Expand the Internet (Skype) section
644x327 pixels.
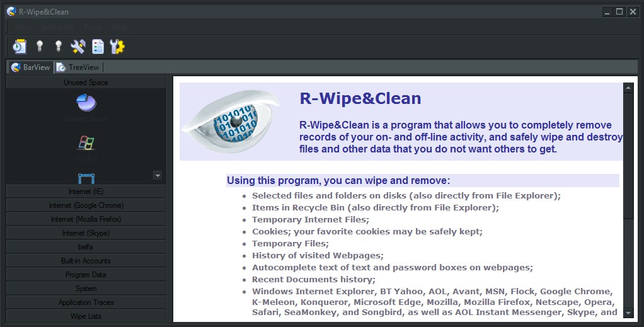click(x=86, y=233)
